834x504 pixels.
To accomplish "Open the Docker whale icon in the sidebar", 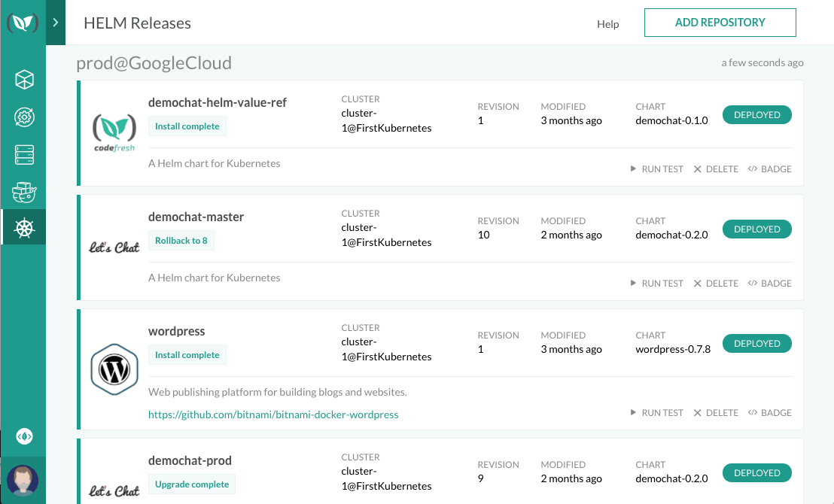I will (x=24, y=193).
